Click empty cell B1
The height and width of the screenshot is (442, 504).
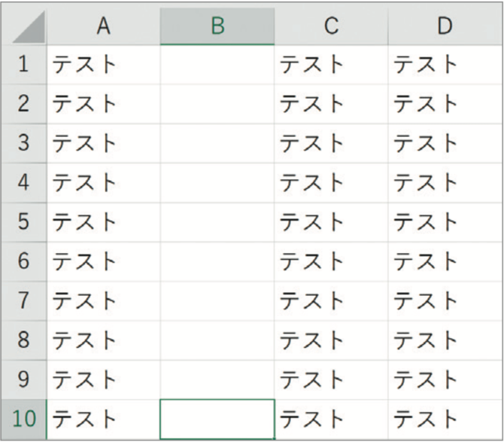pyautogui.click(x=217, y=64)
